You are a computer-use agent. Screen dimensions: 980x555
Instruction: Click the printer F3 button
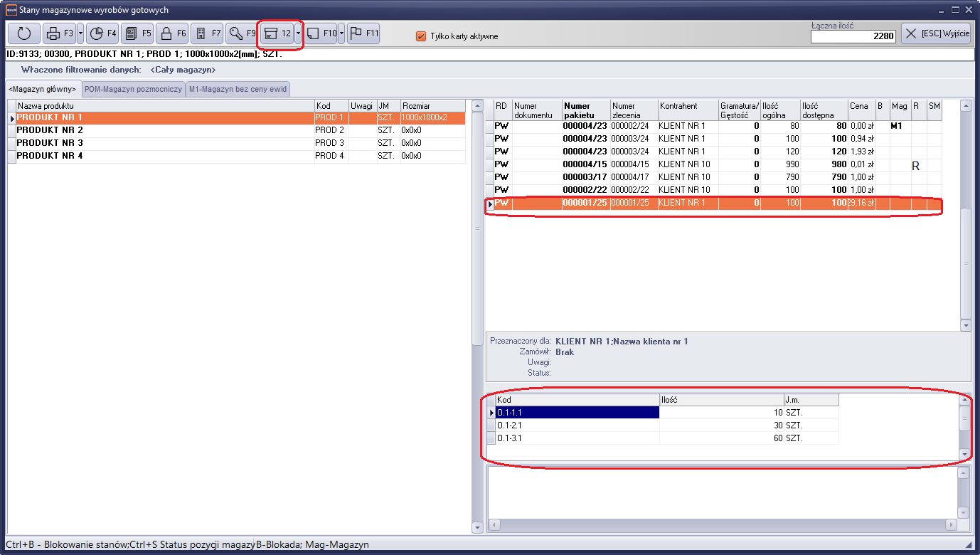click(58, 33)
